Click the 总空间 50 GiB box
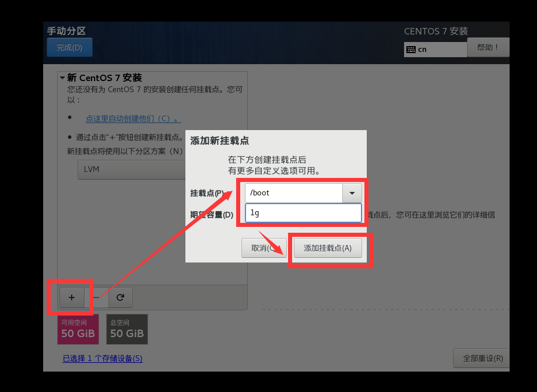Screen dimensions: 537x392 tap(127, 330)
